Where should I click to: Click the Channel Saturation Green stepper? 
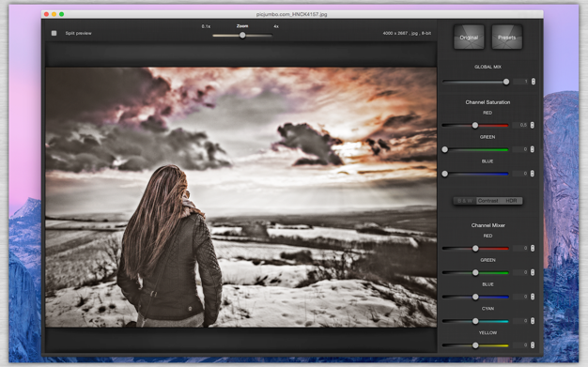click(533, 149)
